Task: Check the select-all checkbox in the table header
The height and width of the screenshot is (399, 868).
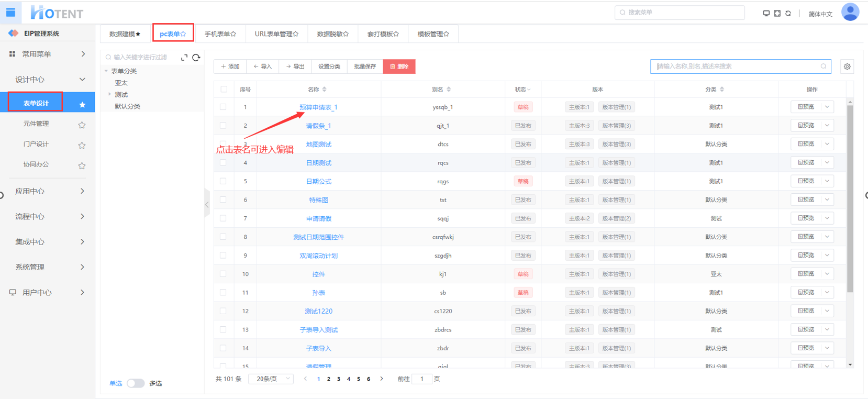Action: 224,90
